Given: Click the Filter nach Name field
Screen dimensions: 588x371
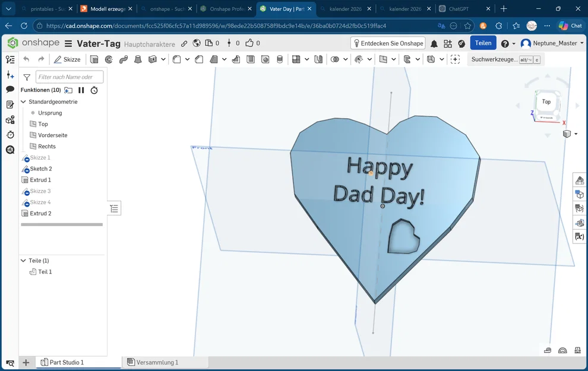Looking at the screenshot, I should [x=69, y=77].
